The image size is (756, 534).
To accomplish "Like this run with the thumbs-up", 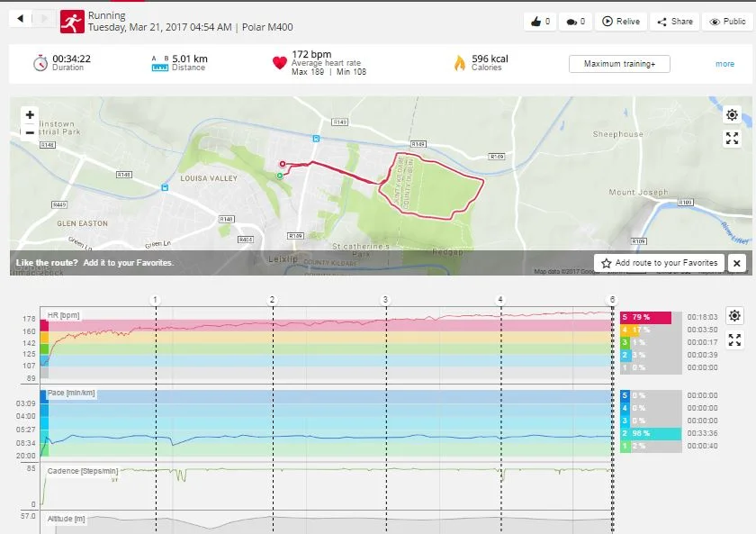I will pos(541,22).
